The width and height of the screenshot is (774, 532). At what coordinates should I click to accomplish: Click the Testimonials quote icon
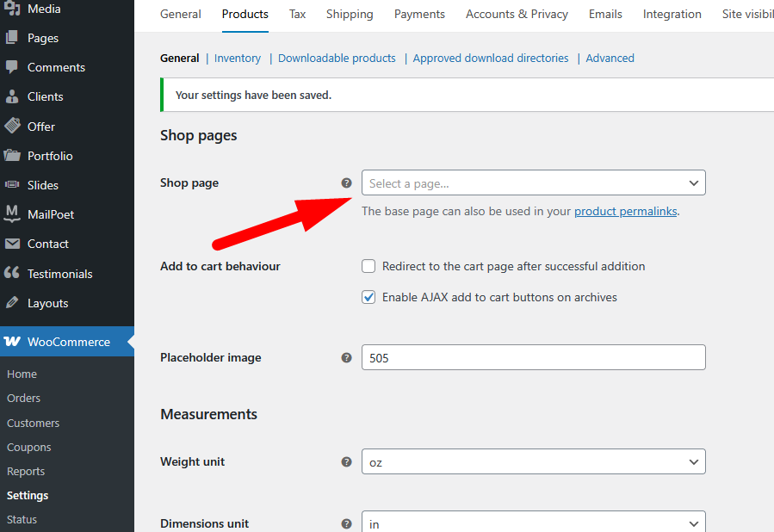[12, 273]
